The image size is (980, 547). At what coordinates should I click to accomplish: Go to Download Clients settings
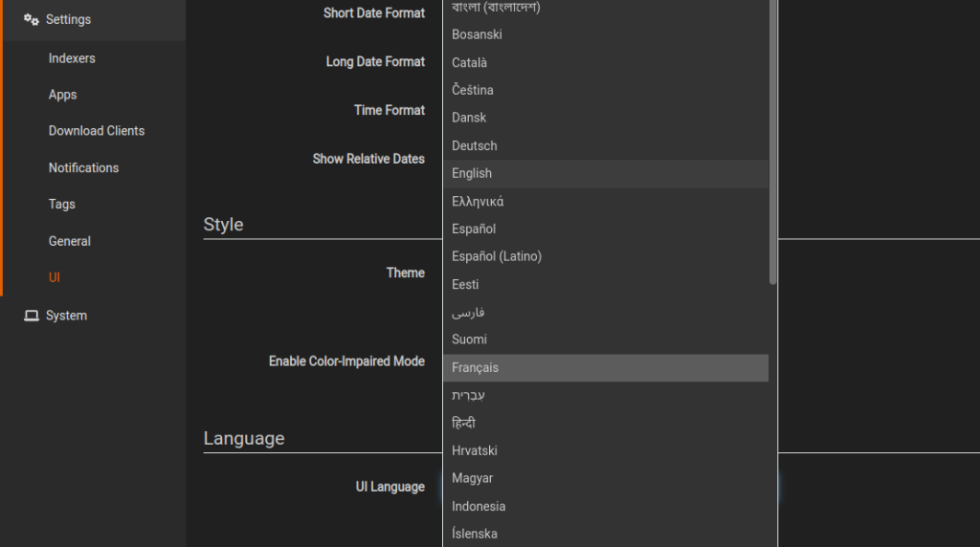point(97,130)
